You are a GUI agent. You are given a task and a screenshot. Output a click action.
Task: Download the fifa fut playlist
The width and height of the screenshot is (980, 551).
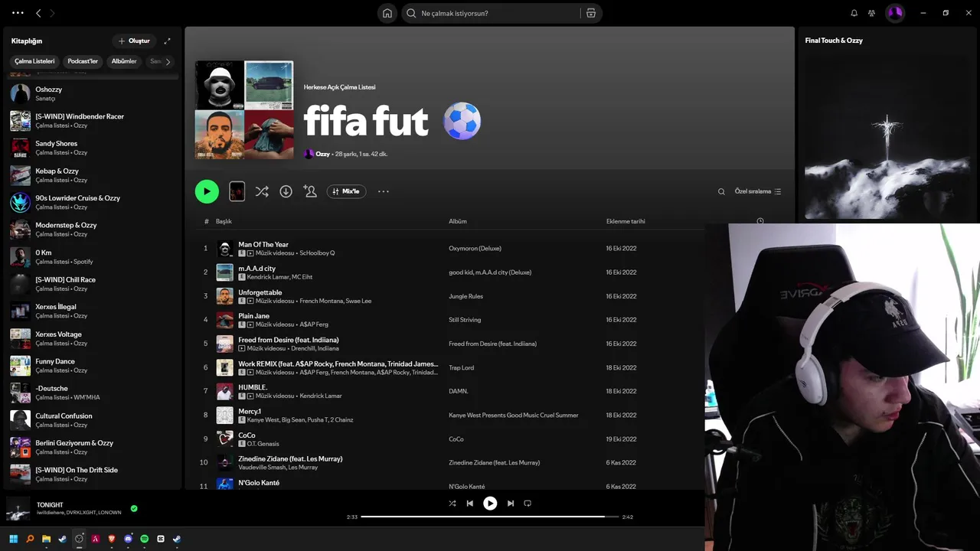point(286,191)
